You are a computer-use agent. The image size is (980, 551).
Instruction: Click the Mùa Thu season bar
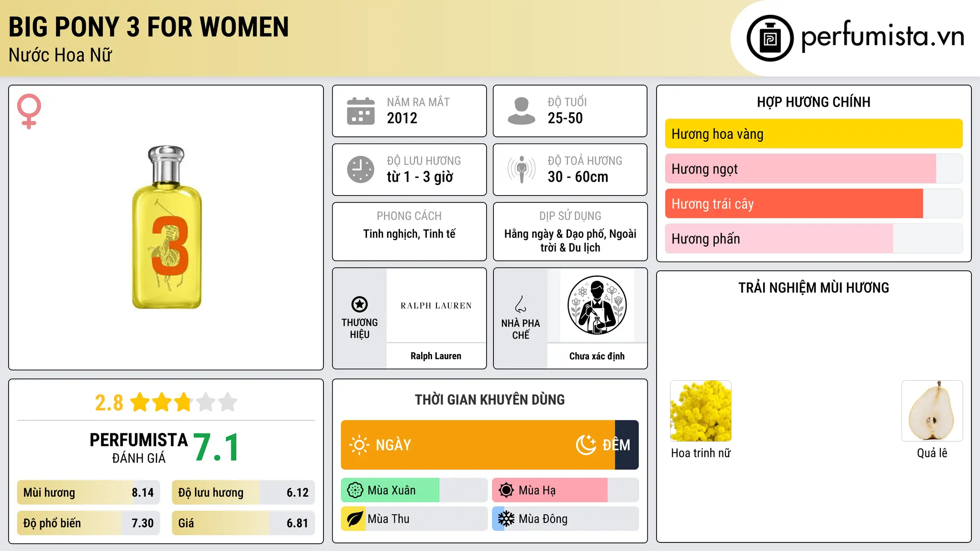(x=414, y=519)
